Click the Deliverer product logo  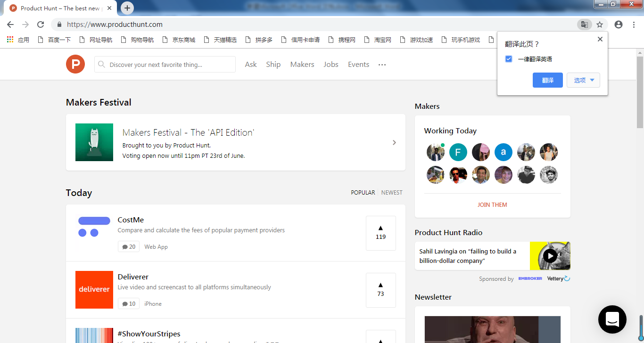pos(94,290)
